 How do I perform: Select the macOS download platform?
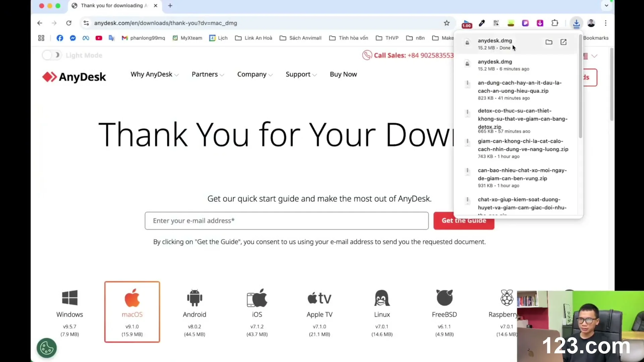click(x=132, y=312)
